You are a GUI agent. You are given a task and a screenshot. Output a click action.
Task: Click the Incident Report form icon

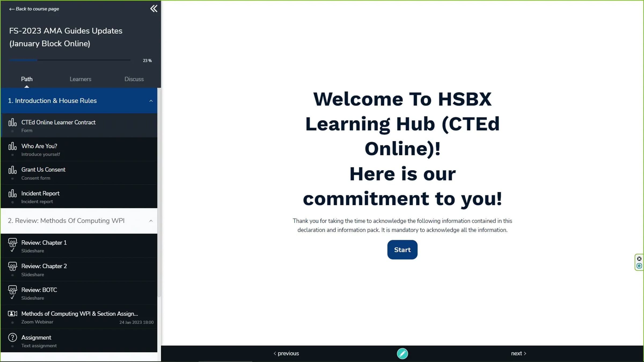(x=13, y=193)
